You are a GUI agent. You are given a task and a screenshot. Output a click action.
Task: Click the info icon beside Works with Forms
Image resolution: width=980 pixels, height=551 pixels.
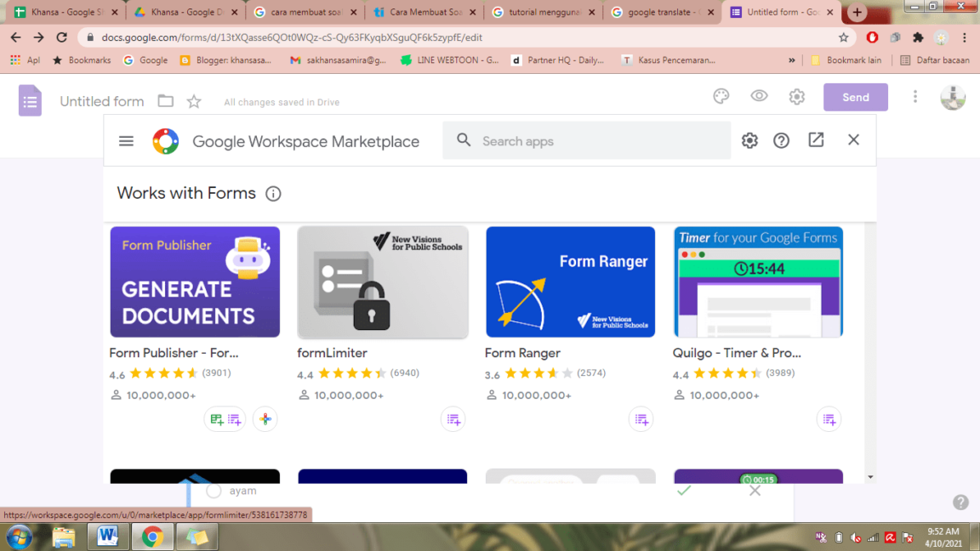[273, 194]
